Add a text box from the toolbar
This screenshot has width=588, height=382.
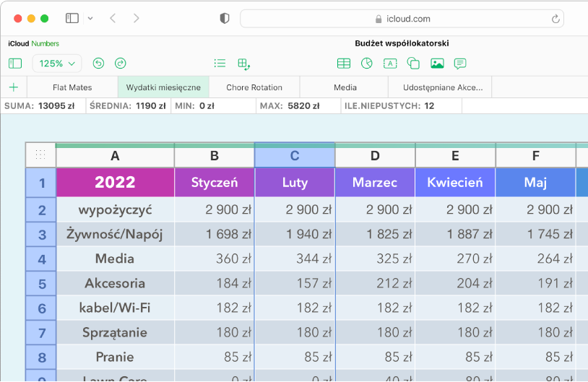point(390,64)
